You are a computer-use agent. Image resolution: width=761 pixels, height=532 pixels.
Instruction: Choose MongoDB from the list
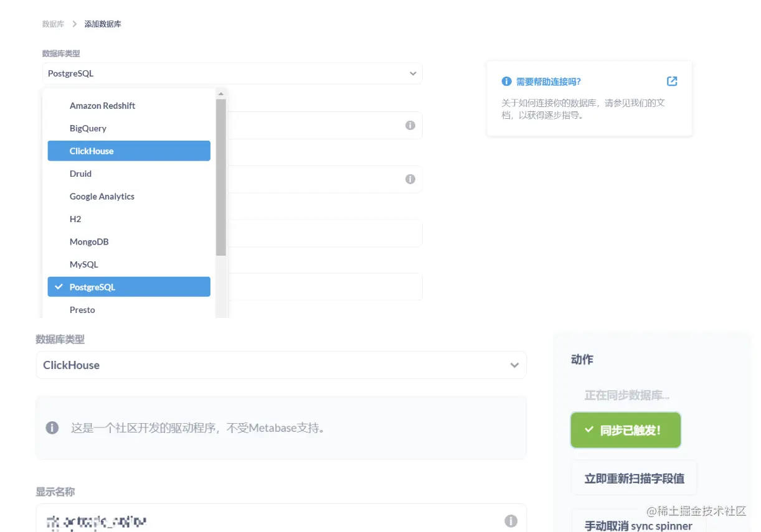(129, 242)
